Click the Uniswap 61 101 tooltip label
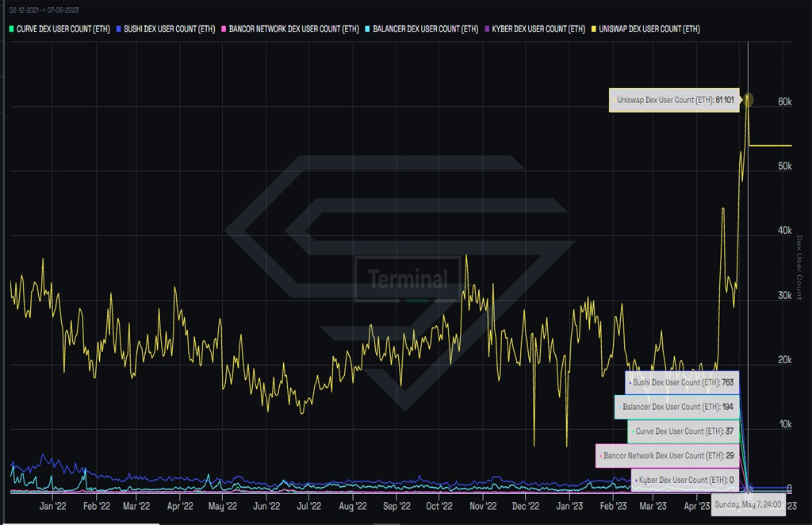The width and height of the screenshot is (812, 525). 674,100
